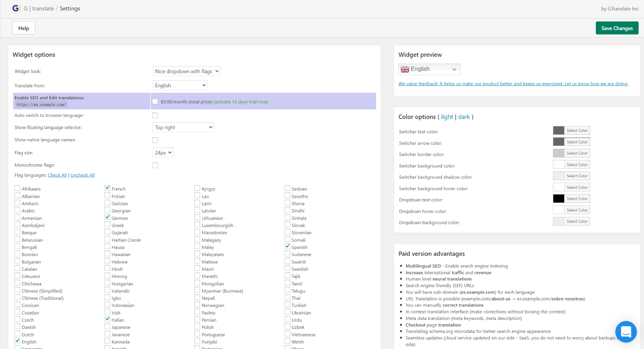Click the Switcher arrow color swatch
Screen dimensions: 644x349
click(559, 142)
